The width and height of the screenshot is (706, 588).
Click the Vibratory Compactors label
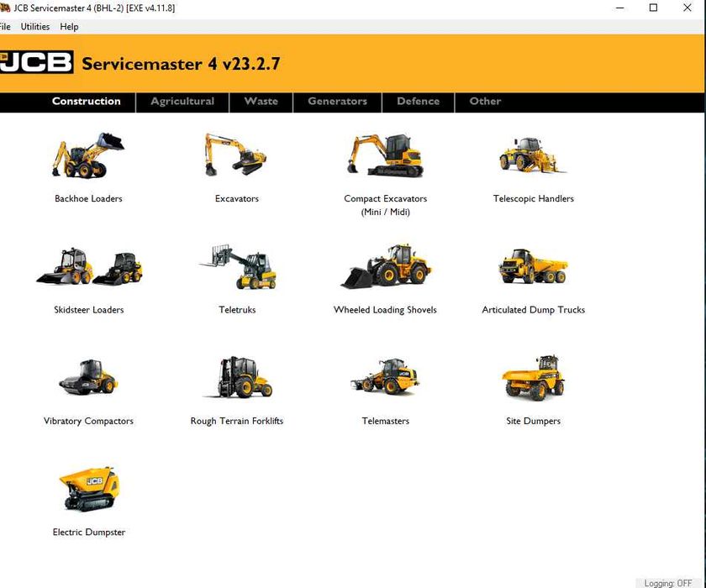[89, 421]
